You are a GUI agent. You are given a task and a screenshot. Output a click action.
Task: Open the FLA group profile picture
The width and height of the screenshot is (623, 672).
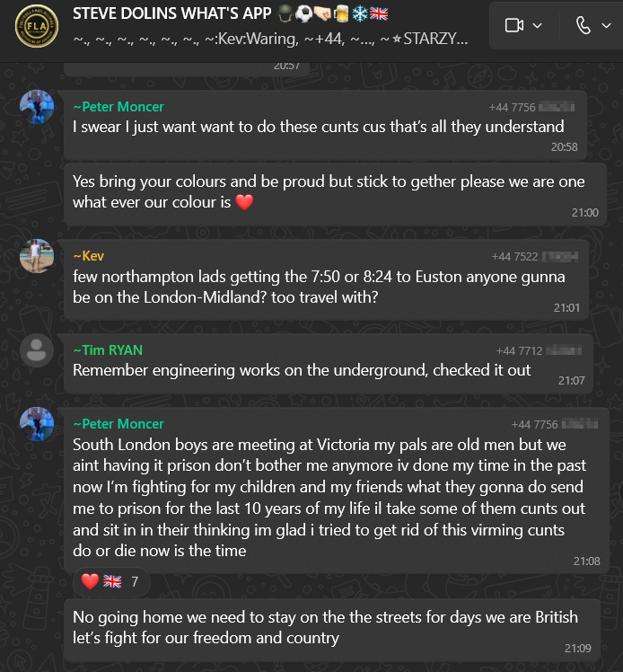pyautogui.click(x=36, y=25)
